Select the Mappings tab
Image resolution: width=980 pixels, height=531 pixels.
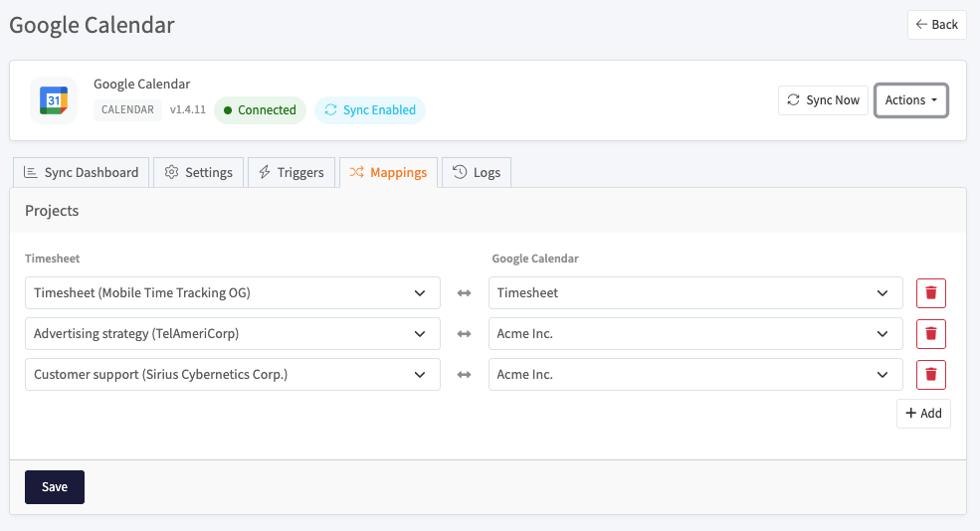388,172
